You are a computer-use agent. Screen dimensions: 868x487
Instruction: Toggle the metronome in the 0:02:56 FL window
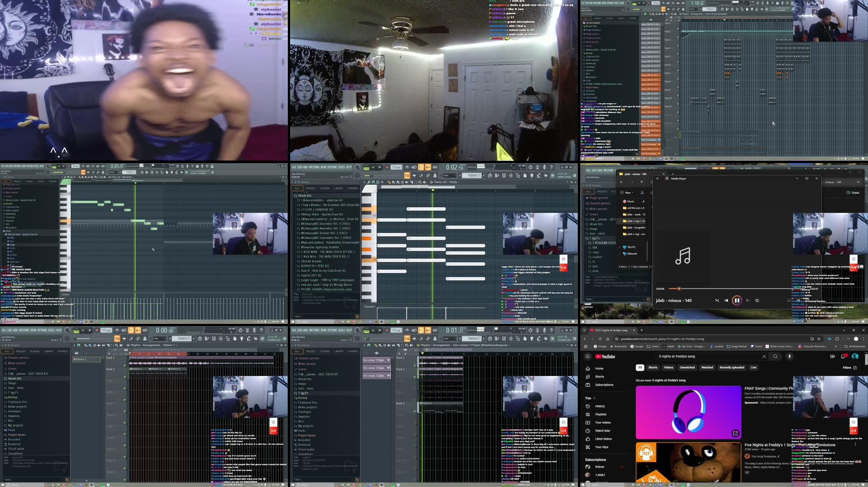[x=407, y=167]
